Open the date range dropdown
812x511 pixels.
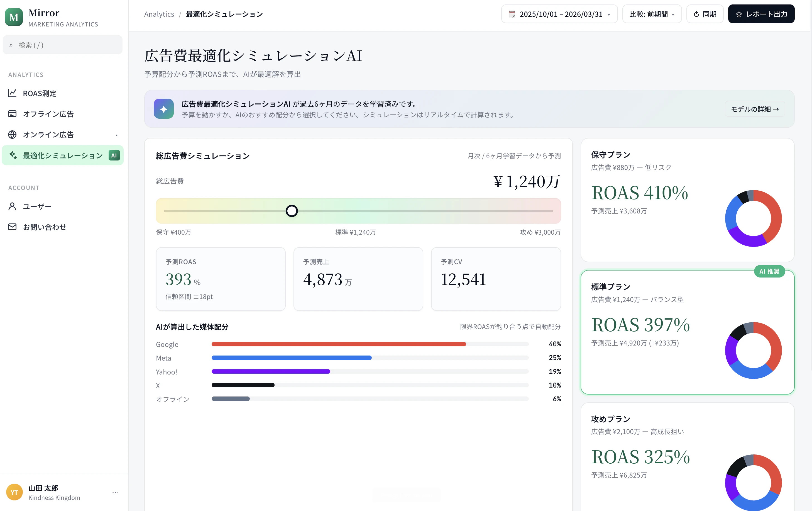tap(559, 14)
